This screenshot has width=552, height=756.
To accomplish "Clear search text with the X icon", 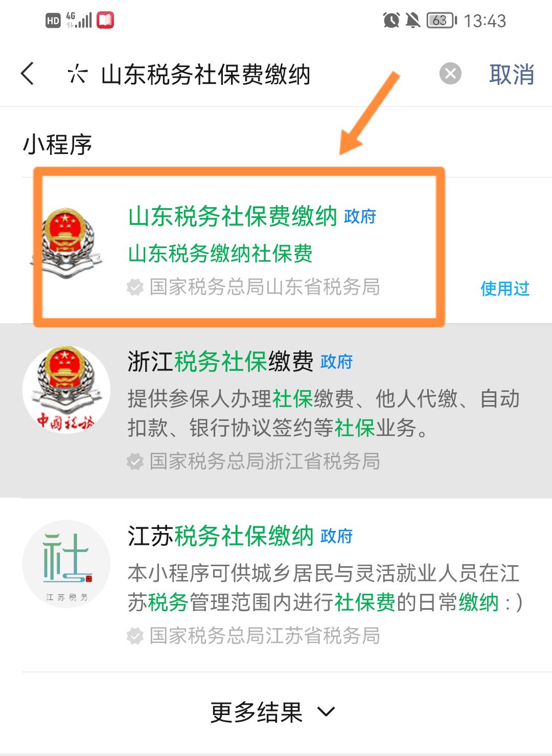I will point(450,74).
